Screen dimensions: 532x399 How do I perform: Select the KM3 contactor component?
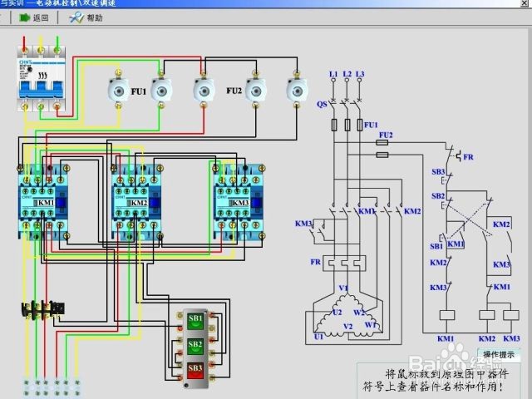pos(239,203)
